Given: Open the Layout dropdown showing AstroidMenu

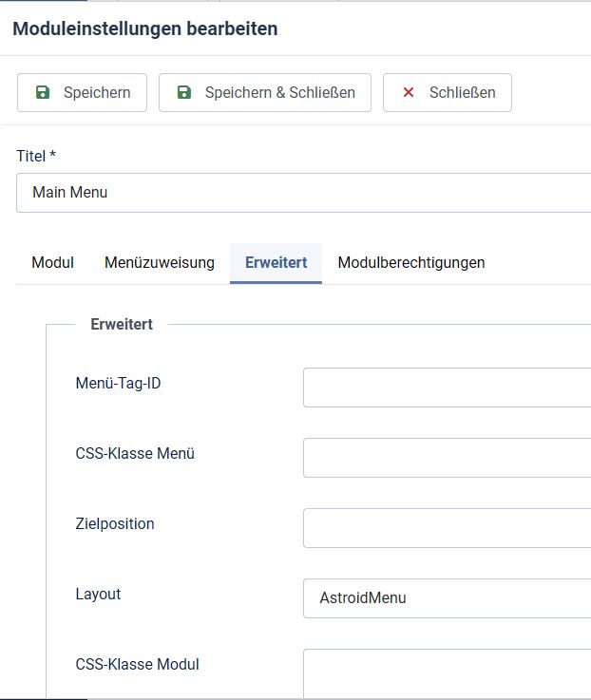Looking at the screenshot, I should click(x=448, y=598).
